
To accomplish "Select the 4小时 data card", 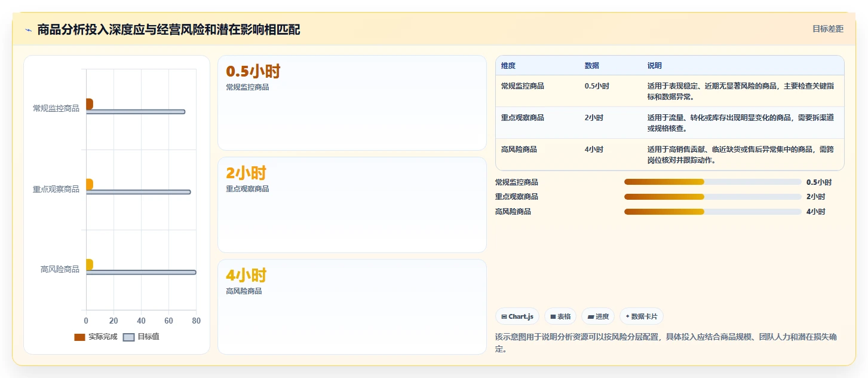I will 352,307.
